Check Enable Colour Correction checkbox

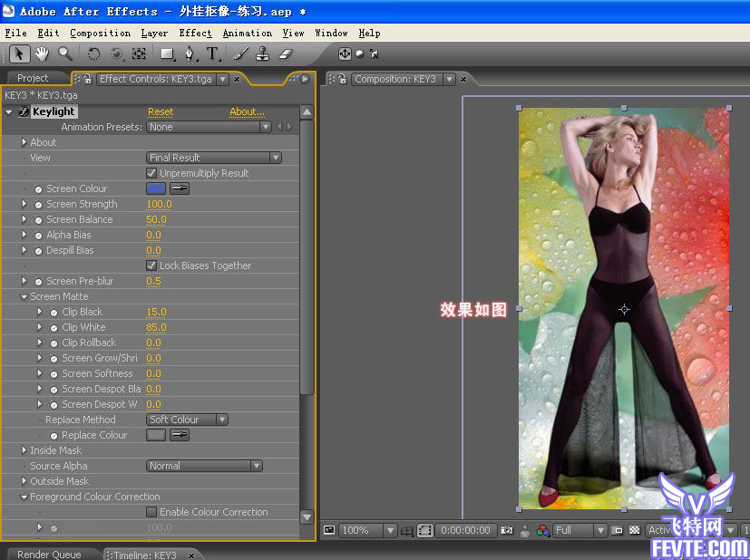[x=151, y=512]
